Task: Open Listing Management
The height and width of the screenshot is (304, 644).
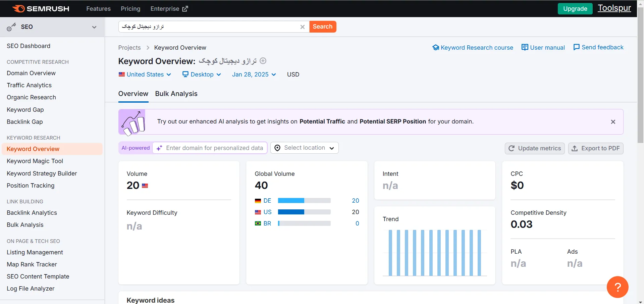Action: [x=35, y=252]
